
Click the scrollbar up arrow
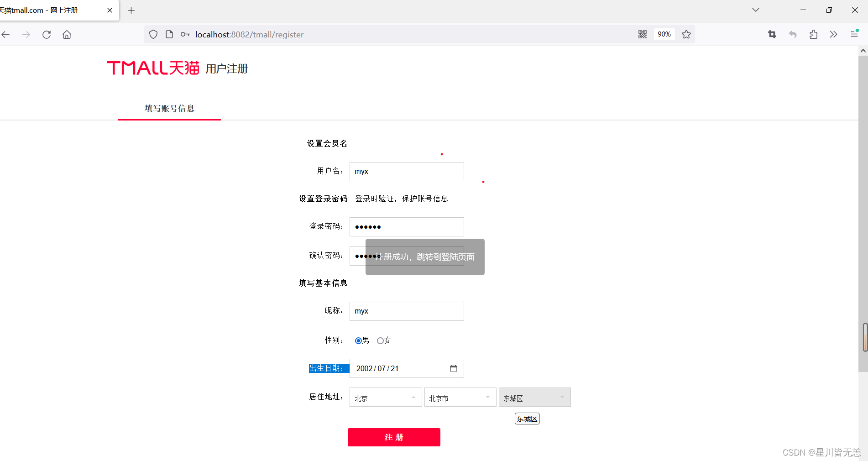click(863, 51)
